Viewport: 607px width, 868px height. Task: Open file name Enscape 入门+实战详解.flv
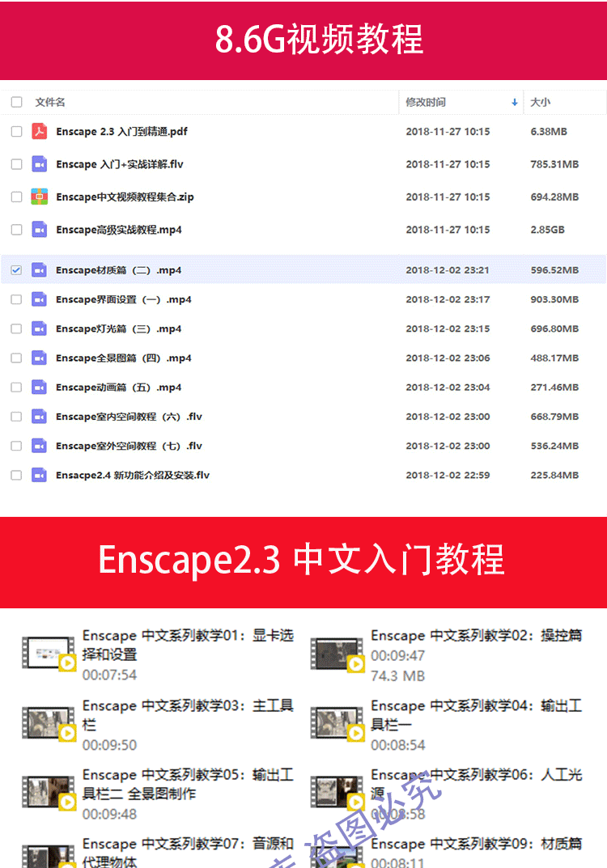[x=120, y=164]
